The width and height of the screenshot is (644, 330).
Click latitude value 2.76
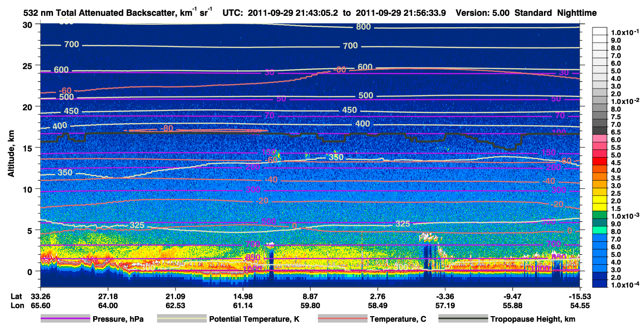pyautogui.click(x=377, y=296)
